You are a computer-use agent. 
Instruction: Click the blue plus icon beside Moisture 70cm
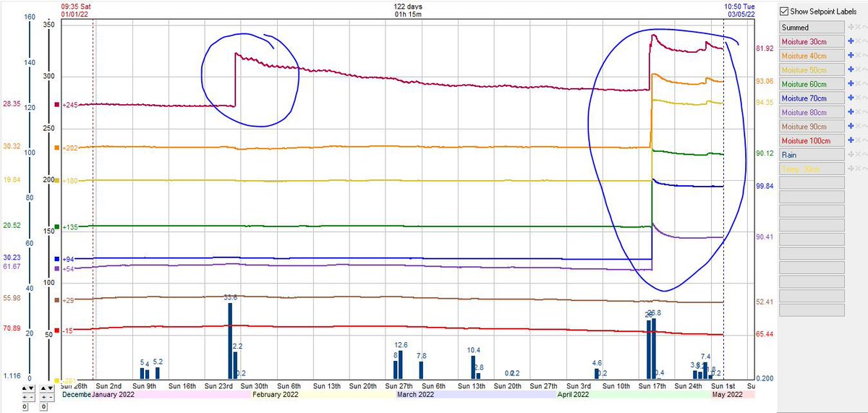click(851, 98)
